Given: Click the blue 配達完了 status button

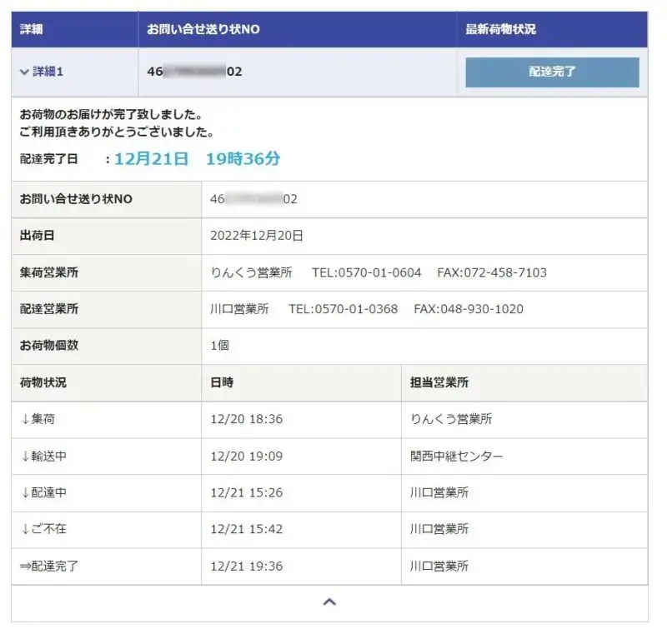Looking at the screenshot, I should [552, 72].
